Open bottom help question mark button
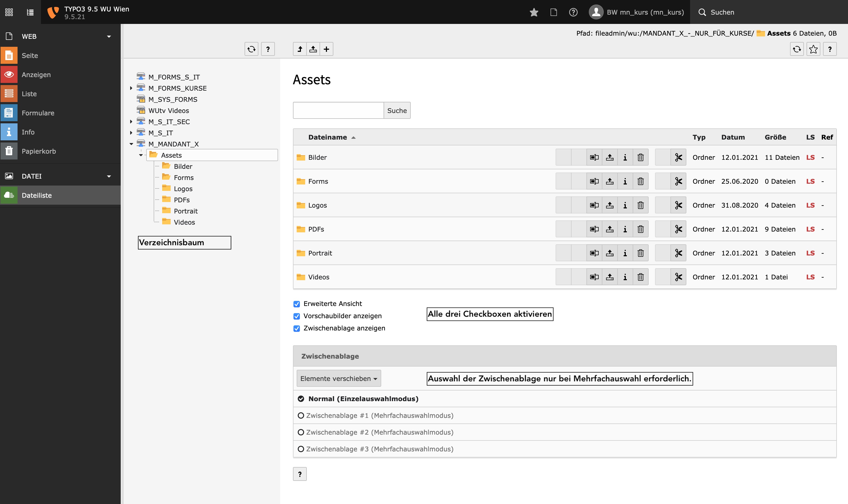848x504 pixels. pyautogui.click(x=300, y=474)
